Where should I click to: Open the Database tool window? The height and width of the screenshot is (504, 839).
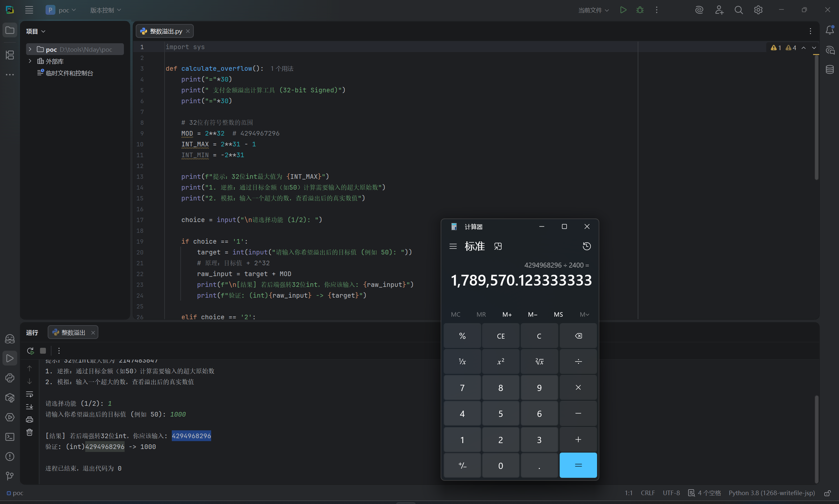(829, 70)
